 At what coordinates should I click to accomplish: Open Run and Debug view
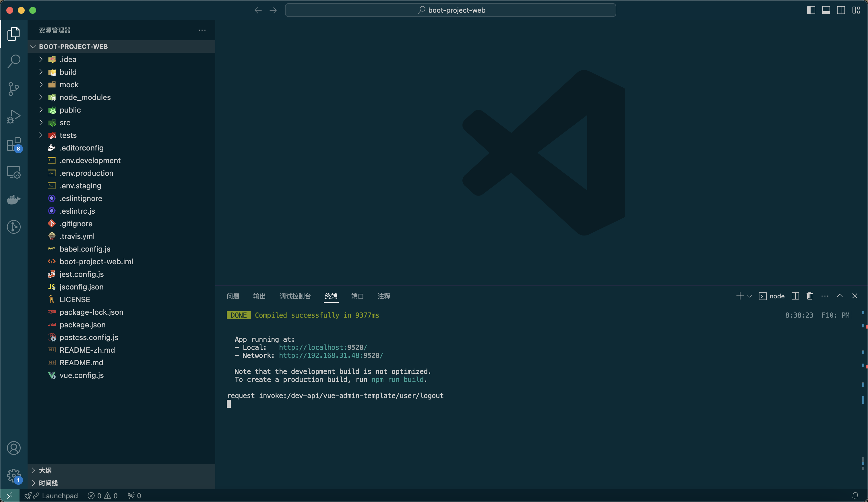tap(14, 117)
